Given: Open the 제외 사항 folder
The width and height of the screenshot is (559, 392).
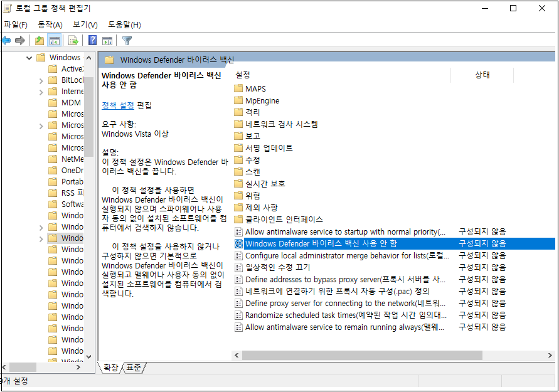Looking at the screenshot, I should pyautogui.click(x=255, y=208).
